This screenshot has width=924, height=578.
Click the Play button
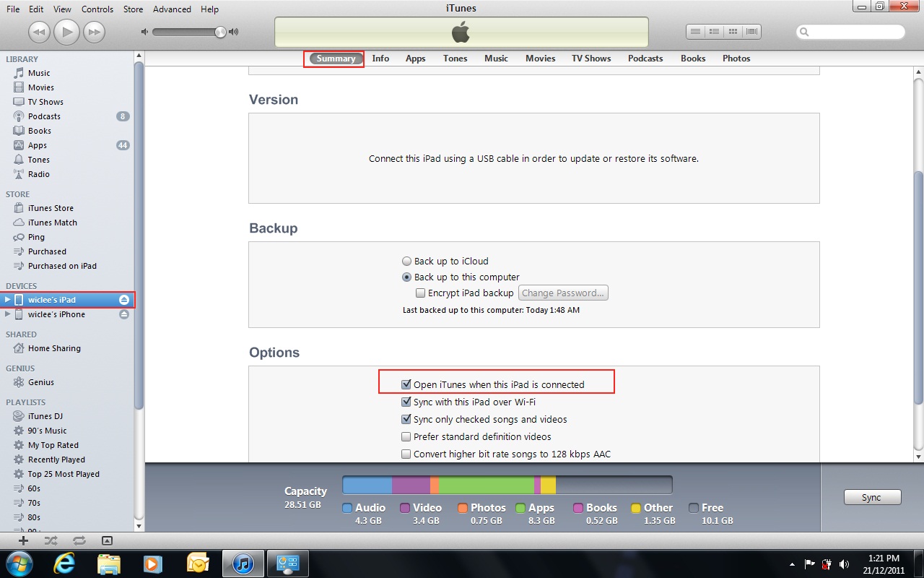click(x=66, y=32)
